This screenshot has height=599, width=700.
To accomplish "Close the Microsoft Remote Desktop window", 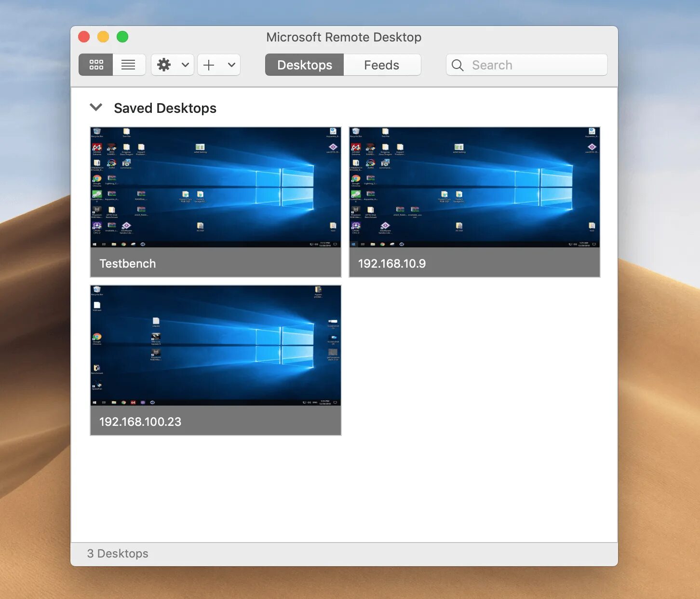I will 84,37.
